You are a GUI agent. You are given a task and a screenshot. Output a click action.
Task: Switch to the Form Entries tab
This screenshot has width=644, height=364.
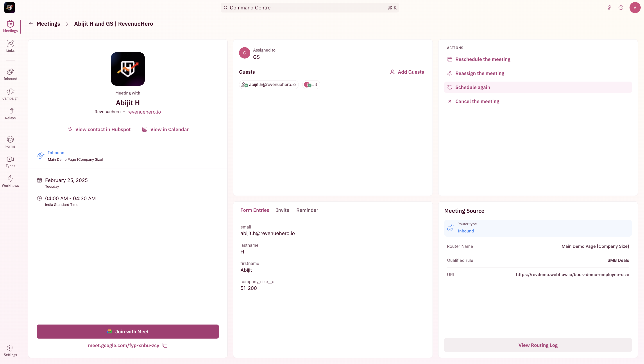click(255, 210)
